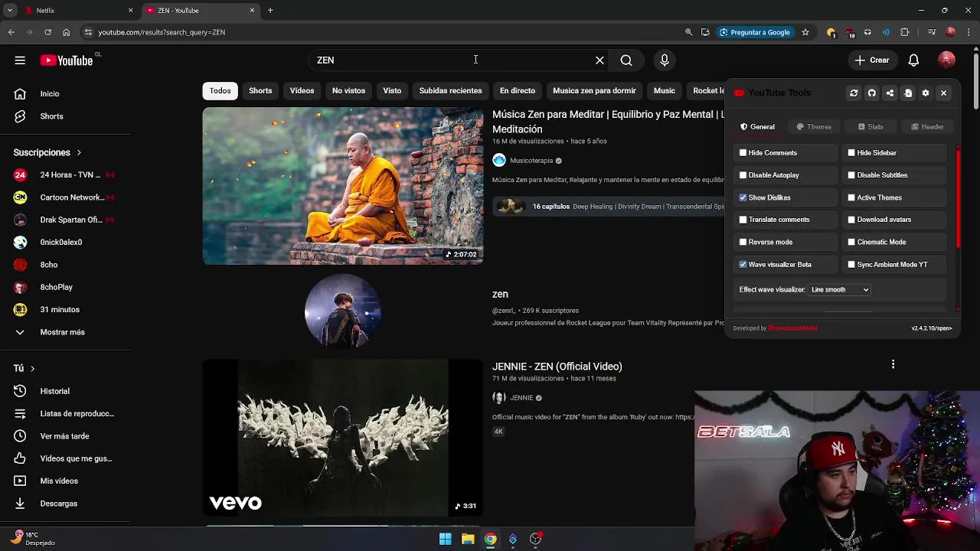This screenshot has width=980, height=551.
Task: Enable the Hide Comments checkbox
Action: (x=743, y=153)
